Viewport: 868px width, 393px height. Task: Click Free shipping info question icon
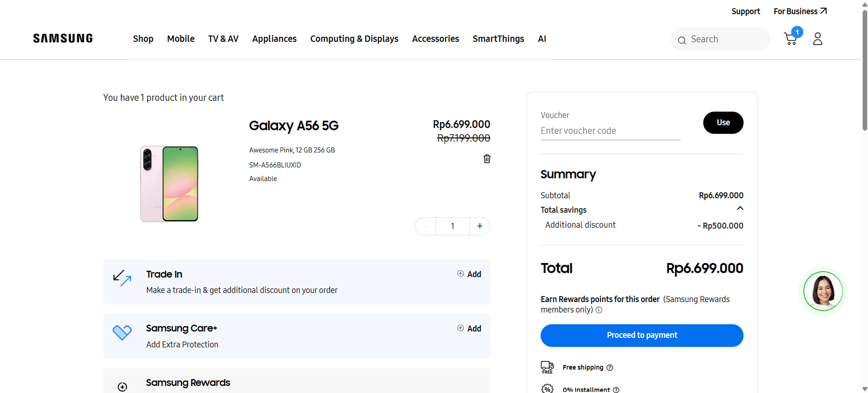610,367
